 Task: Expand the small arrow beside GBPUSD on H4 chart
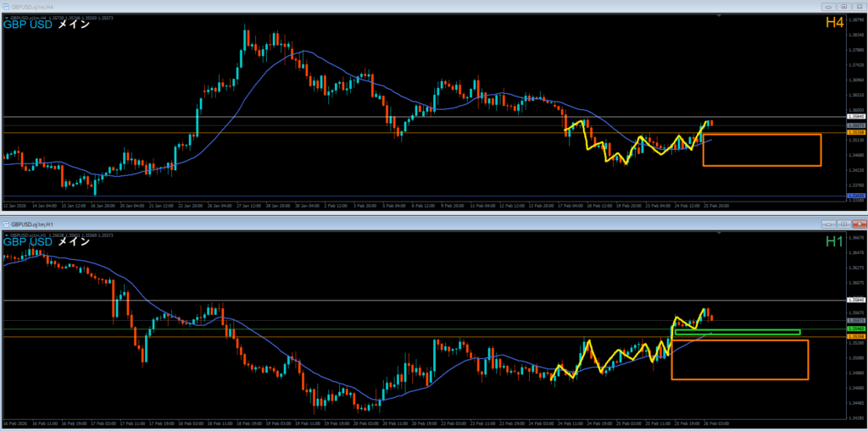pyautogui.click(x=7, y=16)
